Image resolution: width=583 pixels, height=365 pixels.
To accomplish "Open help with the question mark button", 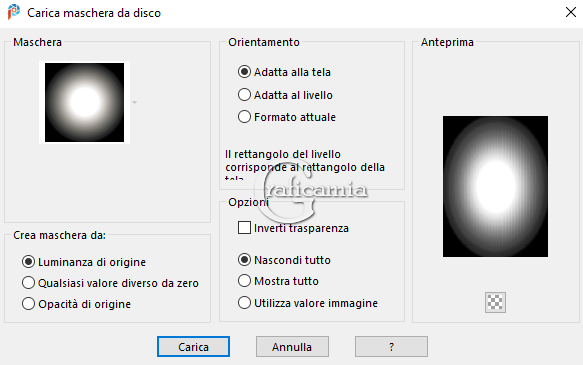I will coord(391,346).
